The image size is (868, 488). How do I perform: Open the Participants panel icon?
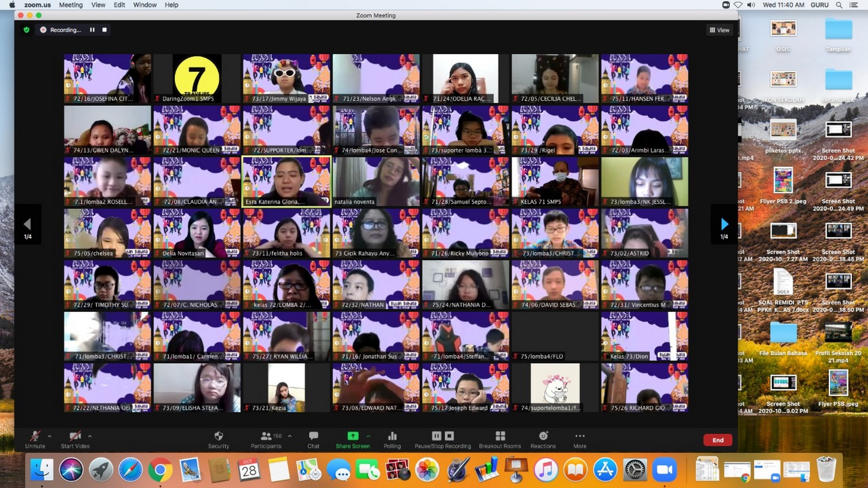[x=266, y=436]
